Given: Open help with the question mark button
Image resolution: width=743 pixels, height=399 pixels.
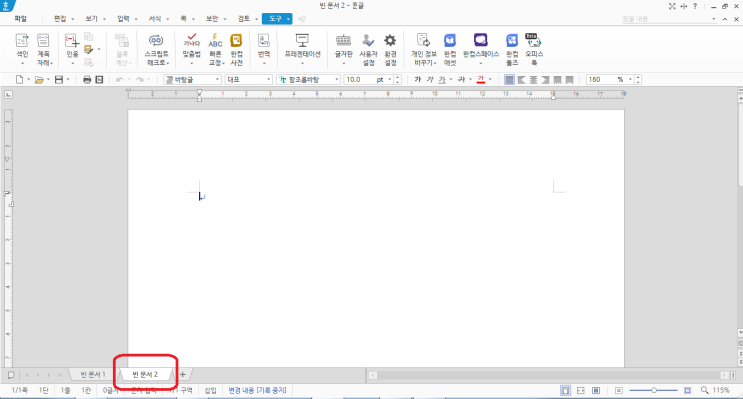Looking at the screenshot, I should (695, 6).
